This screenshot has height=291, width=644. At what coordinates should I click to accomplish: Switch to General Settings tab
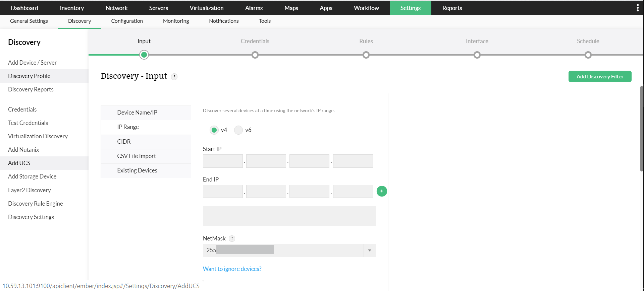(x=29, y=21)
